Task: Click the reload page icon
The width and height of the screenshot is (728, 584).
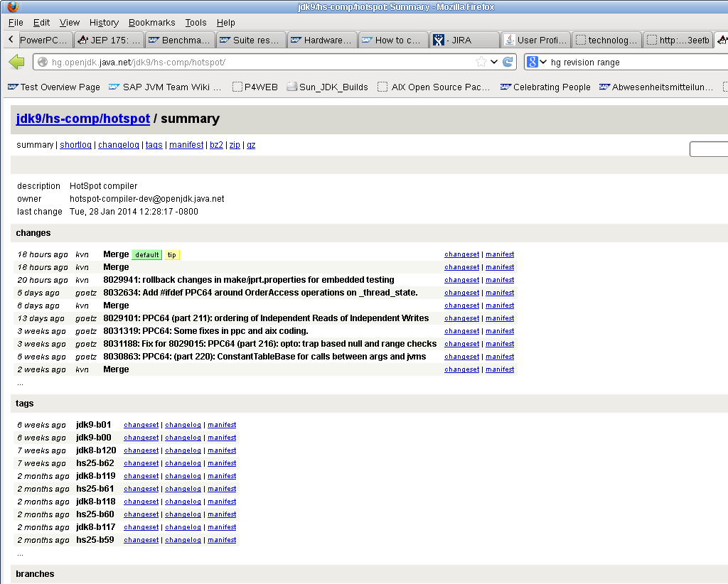Action: (508, 62)
